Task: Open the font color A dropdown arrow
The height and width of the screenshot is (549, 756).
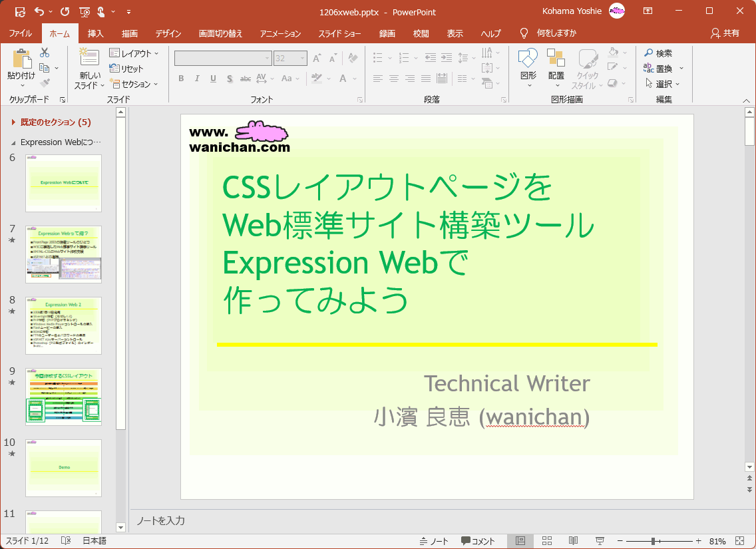Action: pyautogui.click(x=355, y=78)
